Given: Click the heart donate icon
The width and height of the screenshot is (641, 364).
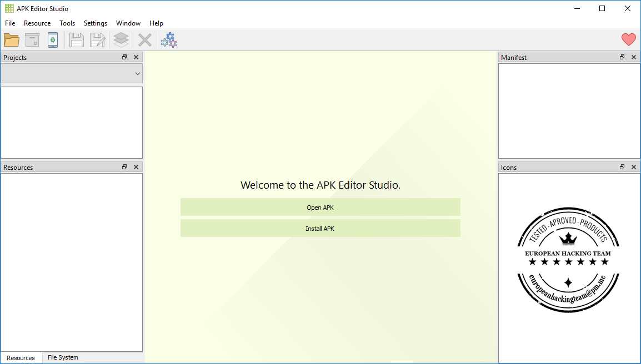Looking at the screenshot, I should (x=628, y=39).
